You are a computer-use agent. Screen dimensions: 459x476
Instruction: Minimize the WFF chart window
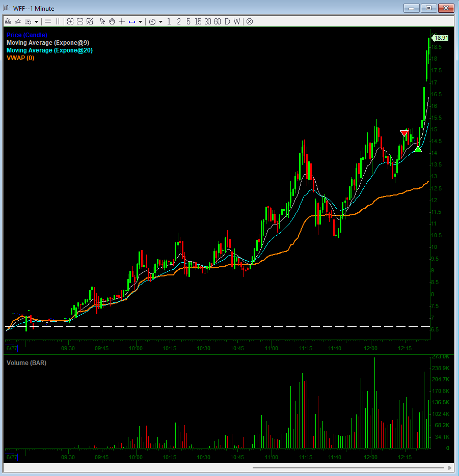411,8
